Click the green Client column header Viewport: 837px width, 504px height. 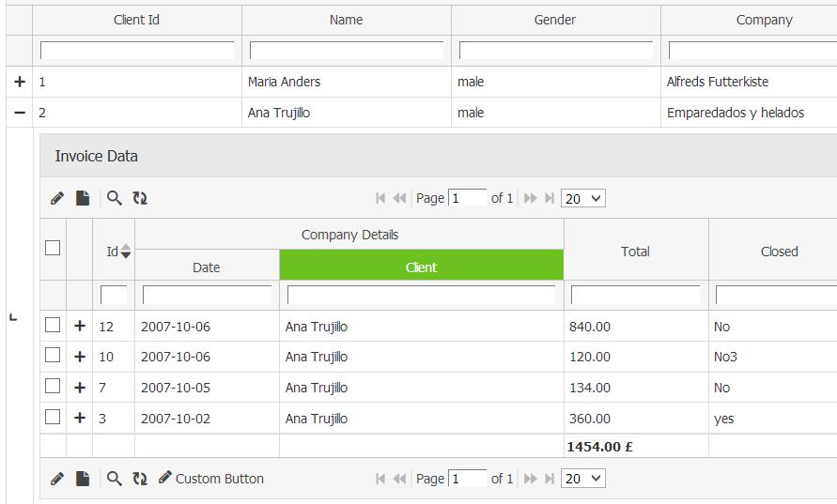[421, 267]
